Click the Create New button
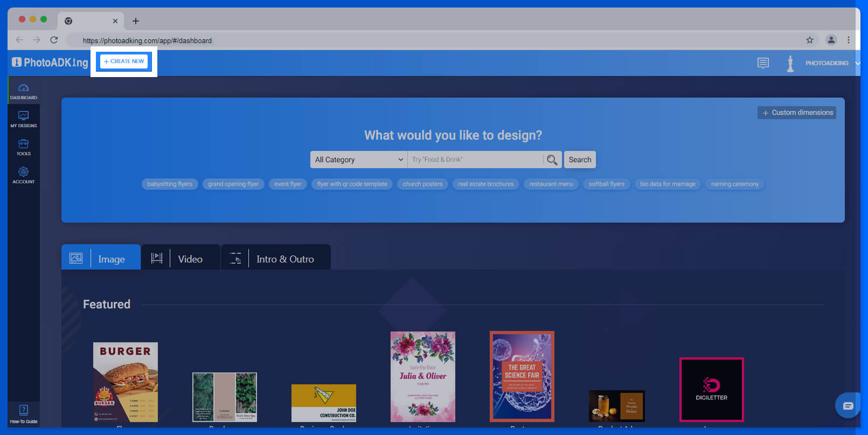This screenshot has width=868, height=435. click(x=124, y=61)
